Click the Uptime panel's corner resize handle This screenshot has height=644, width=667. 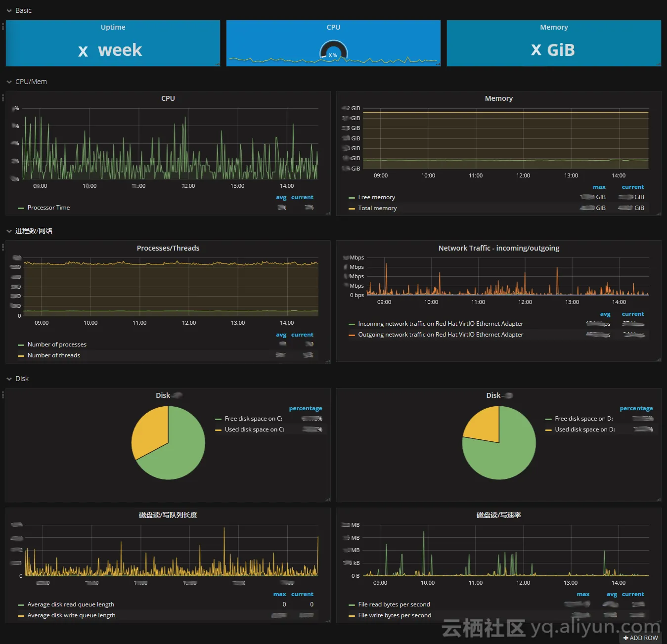click(218, 64)
